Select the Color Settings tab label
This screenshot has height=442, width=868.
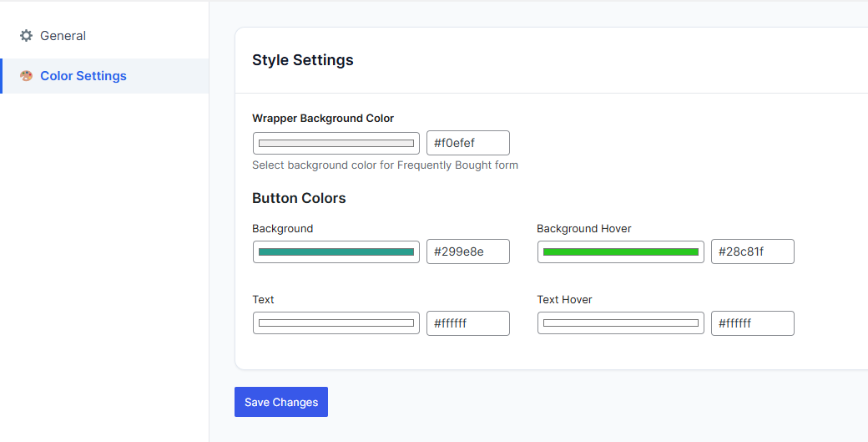pos(83,76)
